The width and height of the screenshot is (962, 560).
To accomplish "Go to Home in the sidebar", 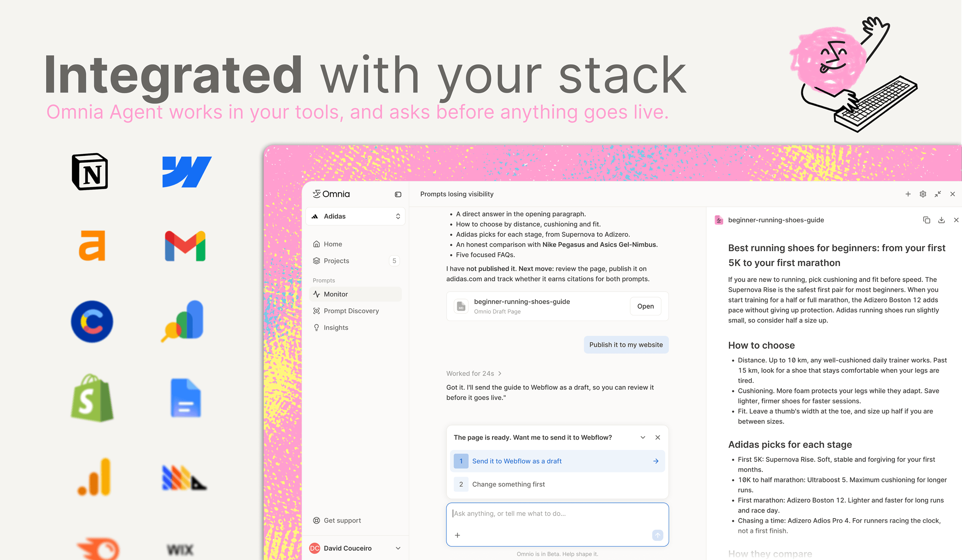I will 355,244.
